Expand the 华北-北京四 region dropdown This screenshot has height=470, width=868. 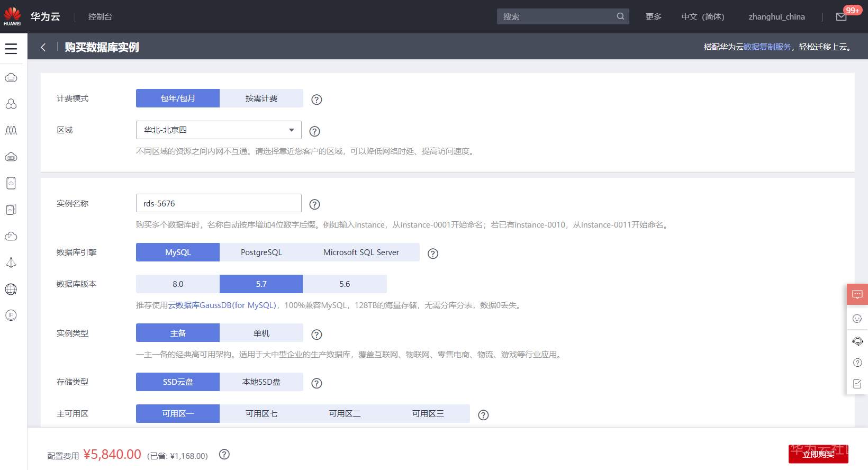[219, 130]
